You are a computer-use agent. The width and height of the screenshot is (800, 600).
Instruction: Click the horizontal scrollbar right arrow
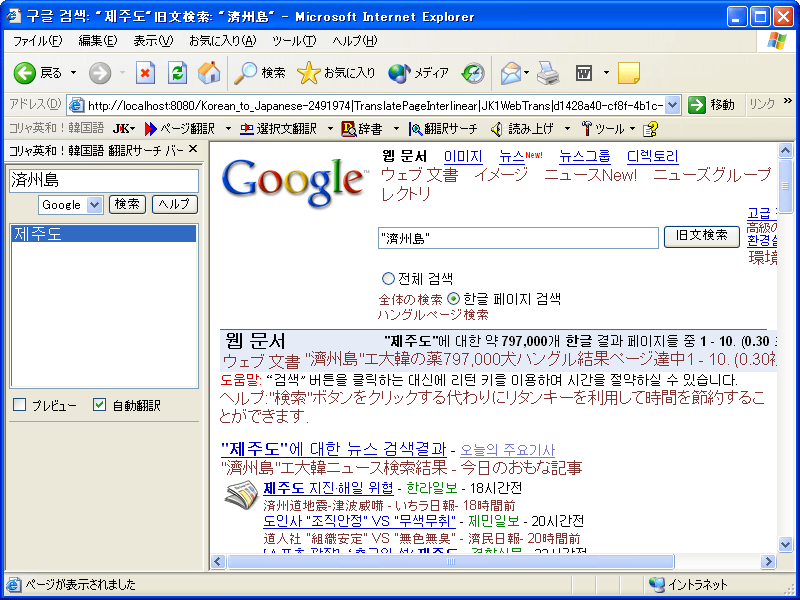pos(768,562)
